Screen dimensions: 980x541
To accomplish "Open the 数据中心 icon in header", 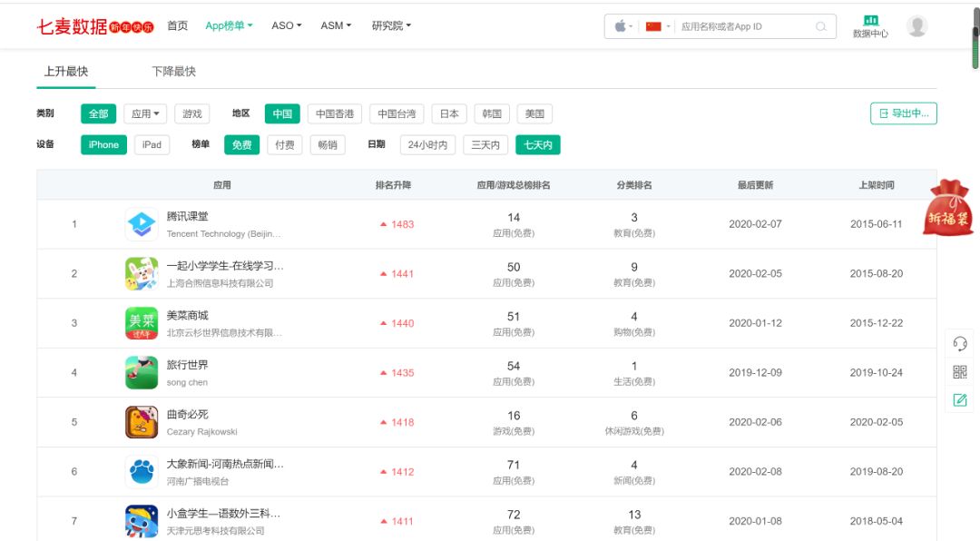I will click(x=870, y=26).
